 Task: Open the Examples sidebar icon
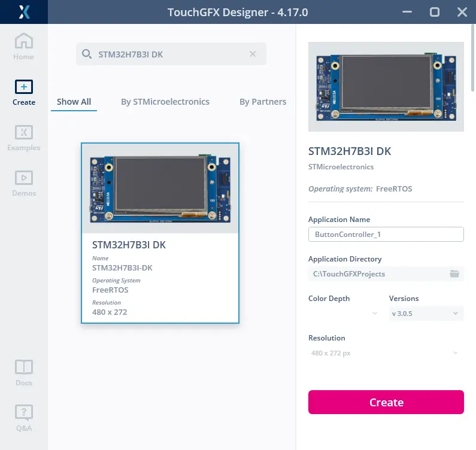24,133
